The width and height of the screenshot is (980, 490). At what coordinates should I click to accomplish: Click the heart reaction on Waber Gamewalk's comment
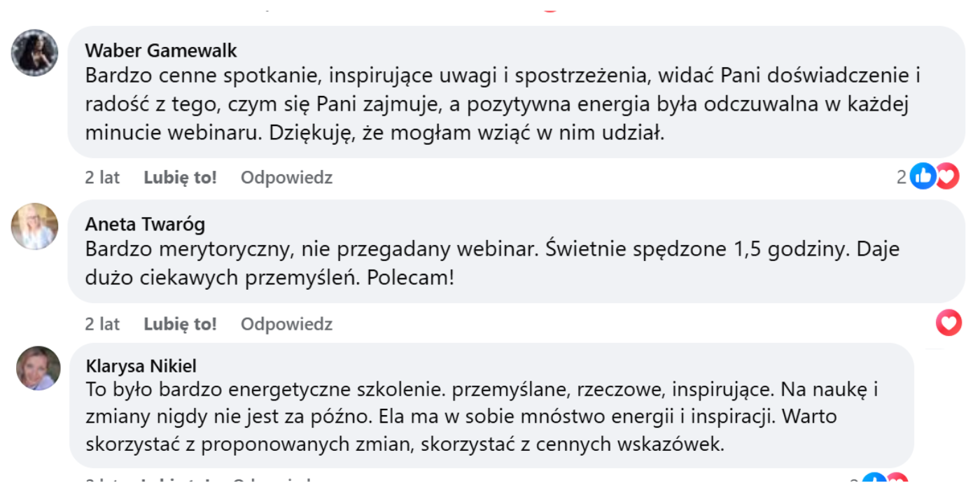pos(947,176)
